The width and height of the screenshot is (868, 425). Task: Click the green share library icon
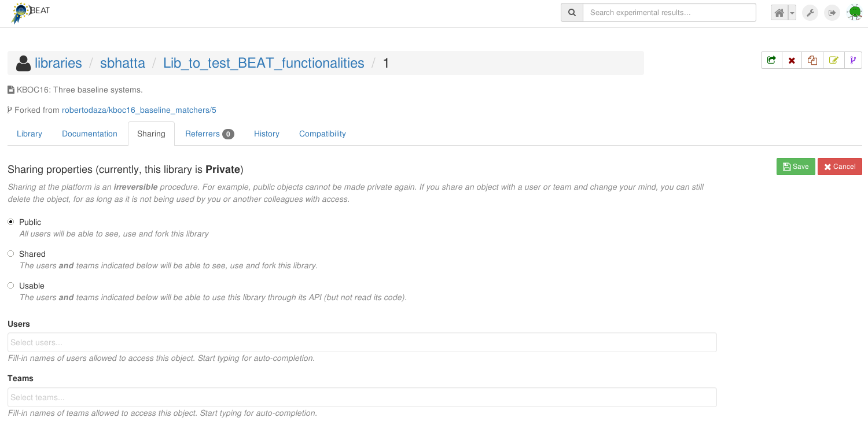(771, 60)
